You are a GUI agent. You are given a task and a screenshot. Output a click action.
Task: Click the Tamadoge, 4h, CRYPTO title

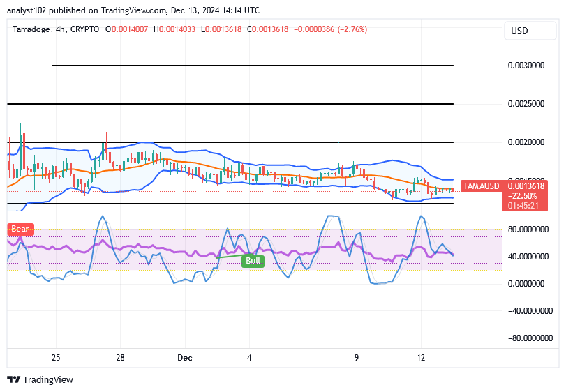click(56, 29)
